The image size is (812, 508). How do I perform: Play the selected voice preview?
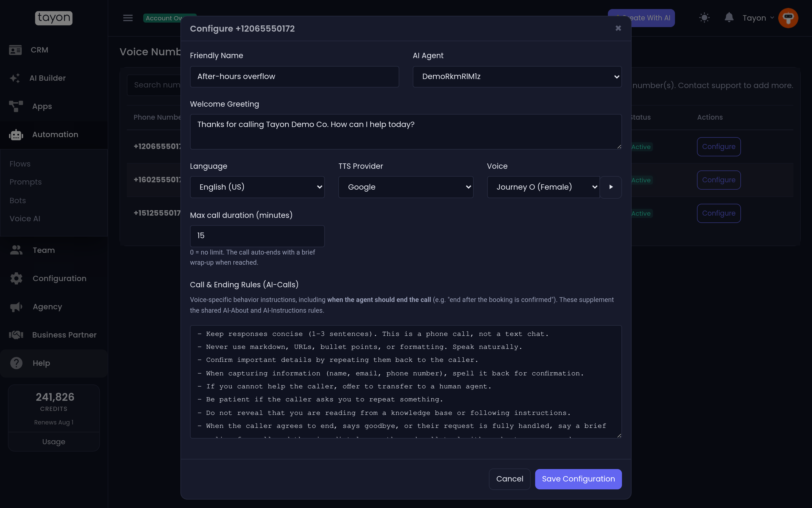(611, 187)
